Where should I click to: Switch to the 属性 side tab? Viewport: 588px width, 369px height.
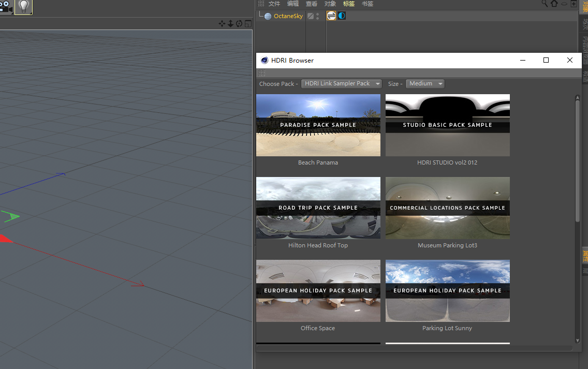point(585,256)
